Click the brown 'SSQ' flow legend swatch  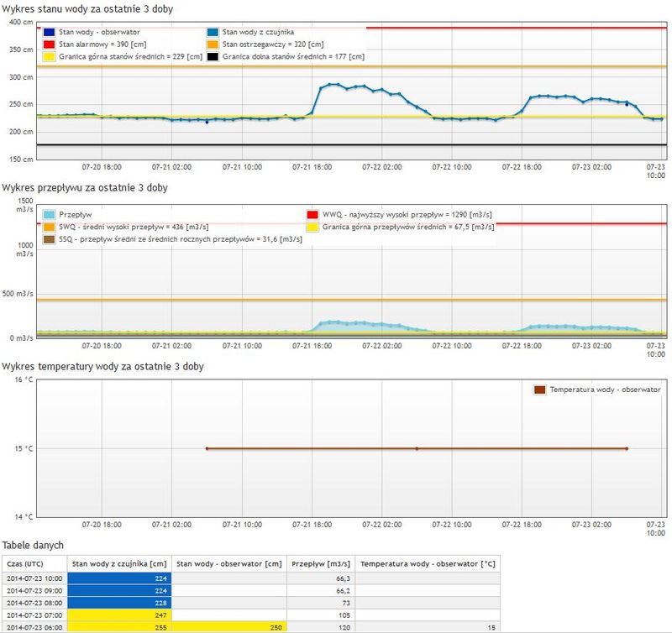(49, 239)
